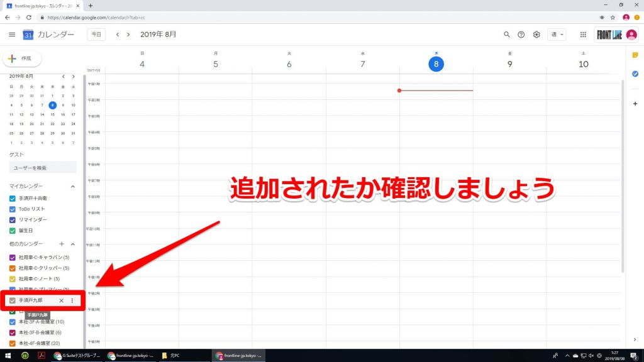Viewport: 644px width, 362px height.
Task: Open the help question mark icon
Action: (x=521, y=35)
